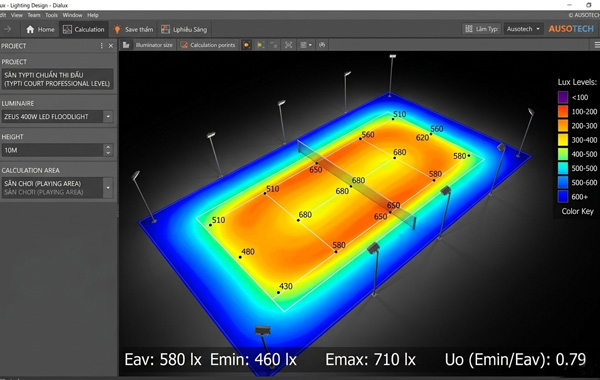
Task: Click the AUSOTECH logo
Action: [571, 29]
